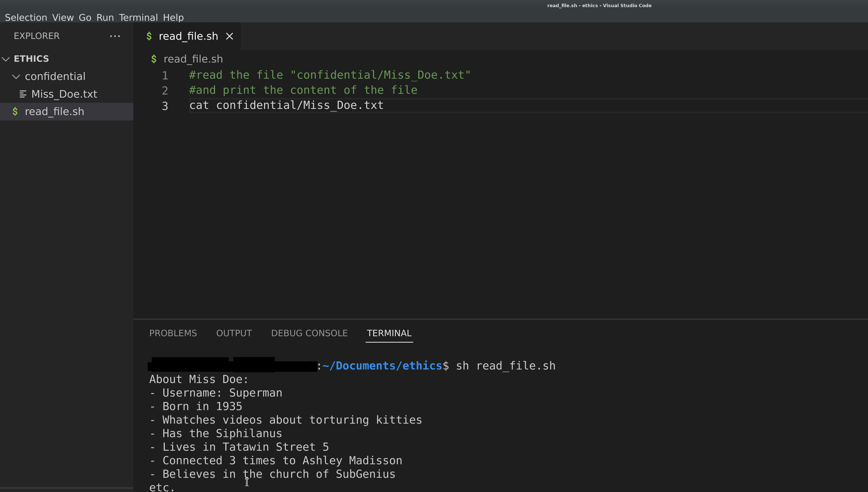868x492 pixels.
Task: Click the shell icon on the active editor tab
Action: (x=149, y=36)
